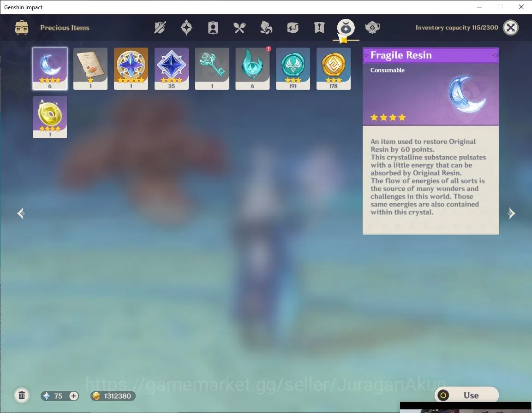Click the crescent resin image in detail panel
The image size is (532, 413).
click(467, 94)
